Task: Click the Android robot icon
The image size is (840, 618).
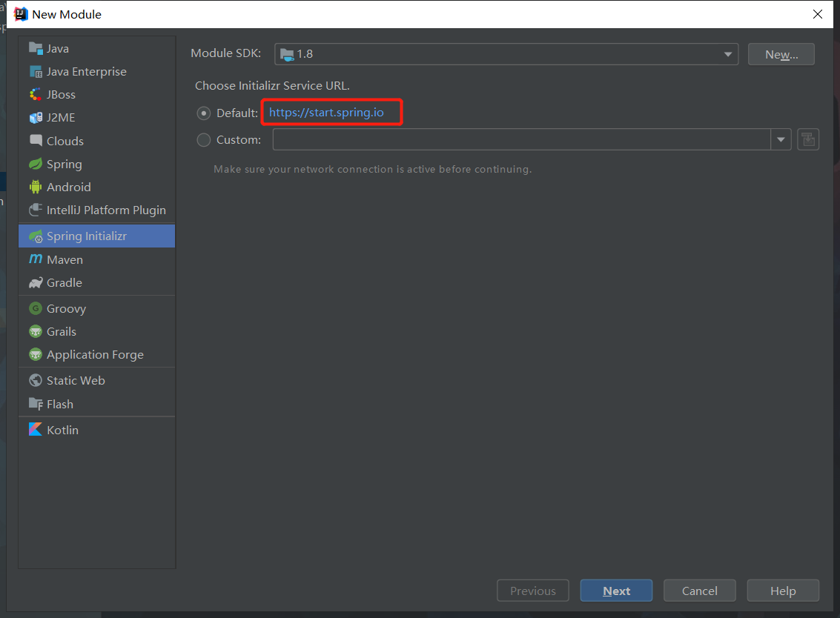Action: click(36, 187)
